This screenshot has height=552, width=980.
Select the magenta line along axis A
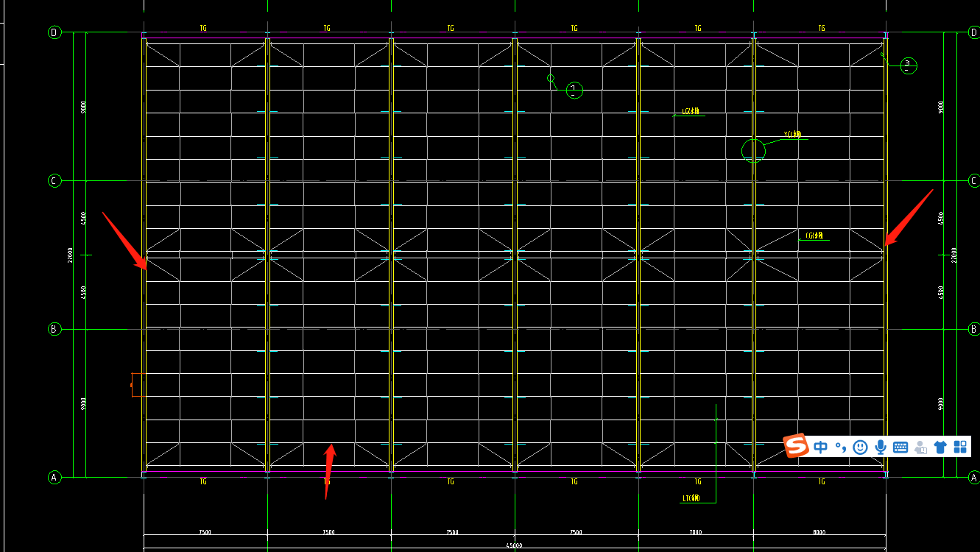(514, 471)
